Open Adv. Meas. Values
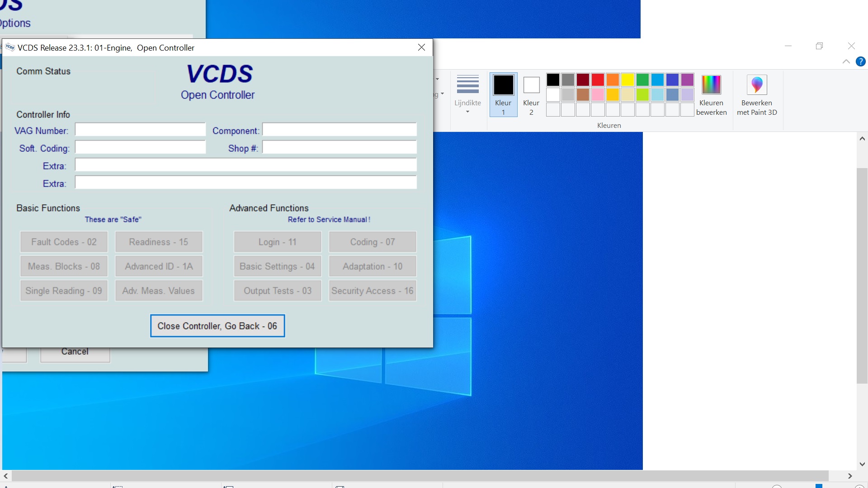 click(x=159, y=291)
